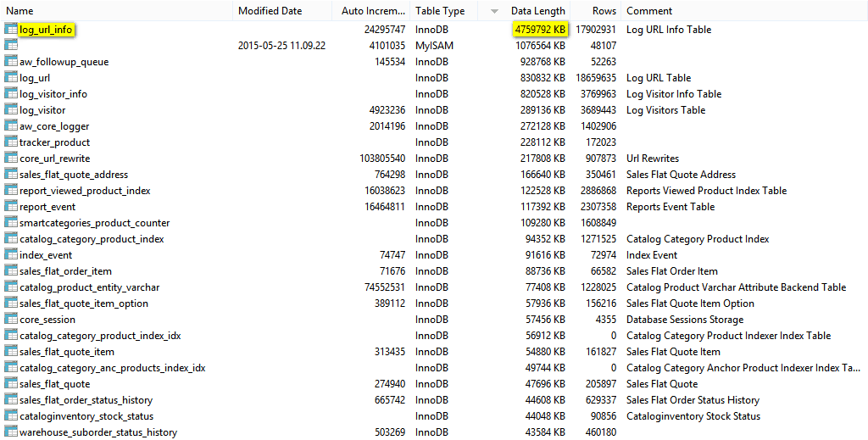Click the table icon beside core_url_rewrite
Viewport: 868px width, 440px height.
point(10,159)
